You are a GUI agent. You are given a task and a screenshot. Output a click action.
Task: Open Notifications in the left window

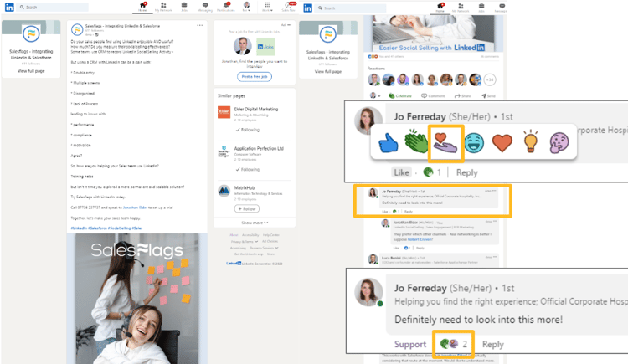click(226, 7)
